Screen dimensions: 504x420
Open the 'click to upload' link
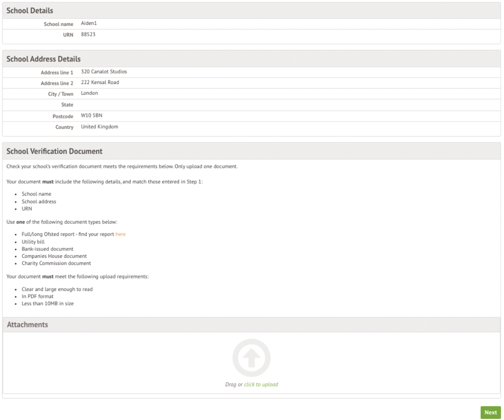point(261,384)
